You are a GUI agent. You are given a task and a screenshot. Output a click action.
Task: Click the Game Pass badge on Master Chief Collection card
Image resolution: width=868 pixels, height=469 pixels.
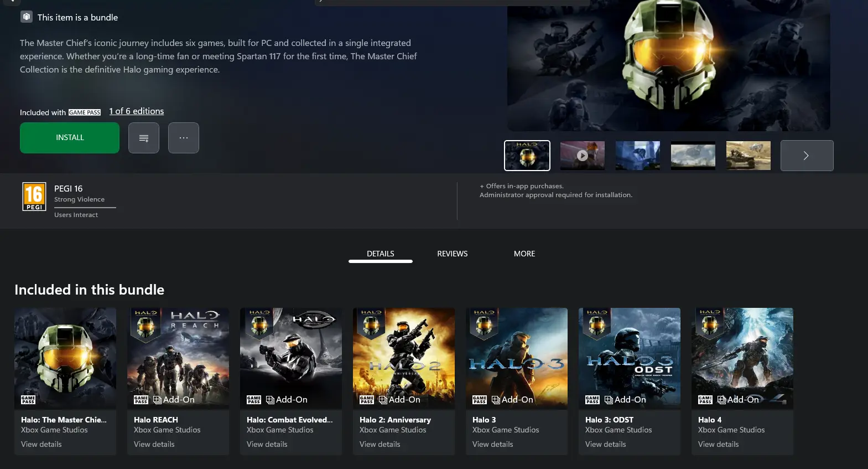[28, 400]
